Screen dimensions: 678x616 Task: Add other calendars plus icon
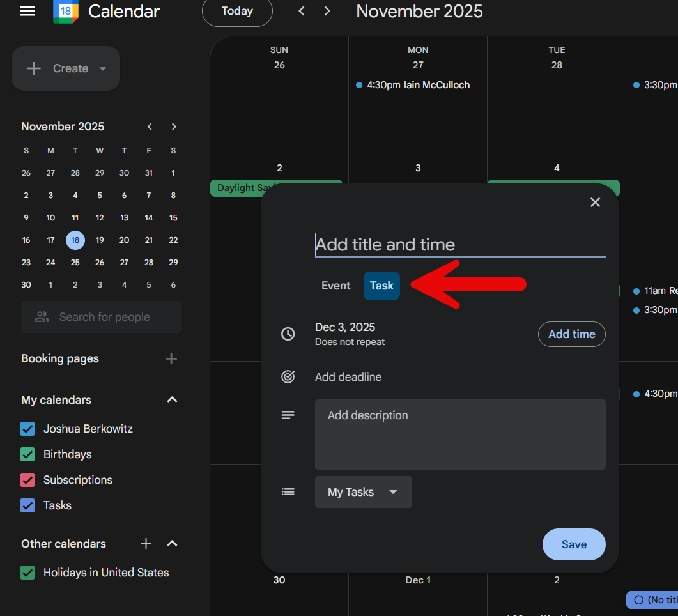point(146,544)
